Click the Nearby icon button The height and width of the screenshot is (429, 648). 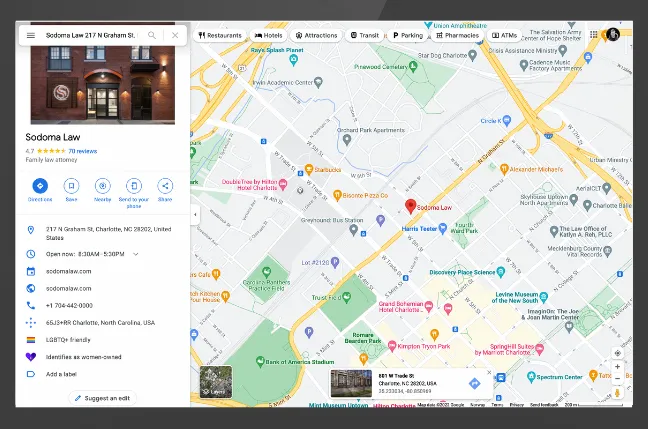point(102,186)
